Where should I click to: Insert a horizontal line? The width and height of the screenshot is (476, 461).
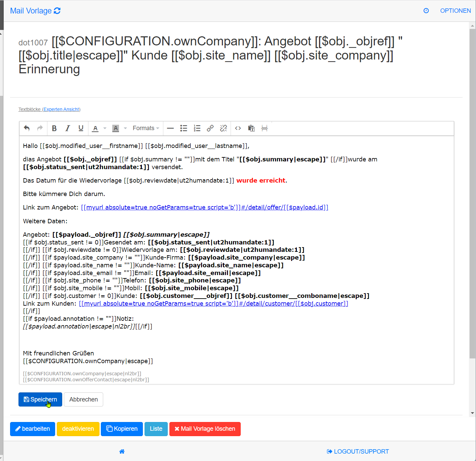pyautogui.click(x=170, y=128)
